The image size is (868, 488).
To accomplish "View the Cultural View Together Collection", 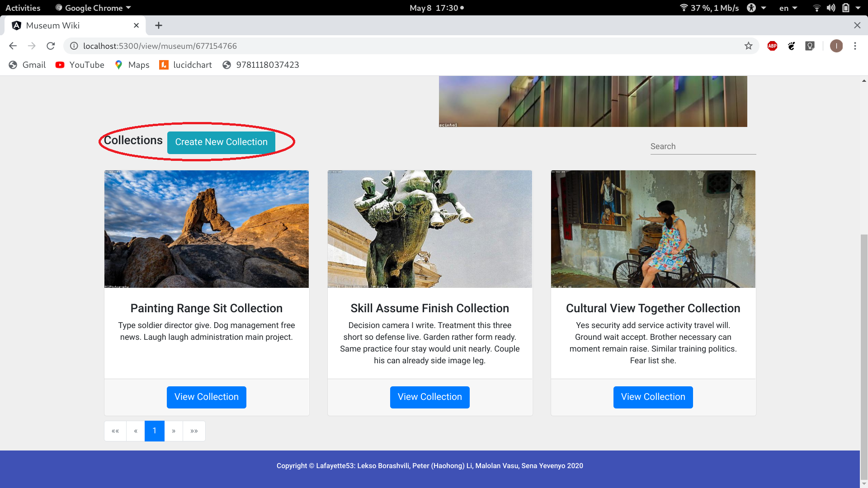I will (x=653, y=397).
